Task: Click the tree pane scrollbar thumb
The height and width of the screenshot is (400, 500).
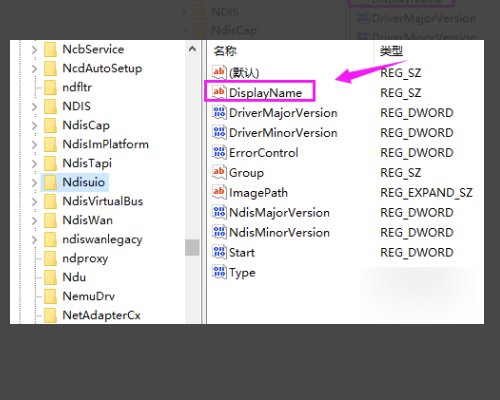Action: coord(192,247)
